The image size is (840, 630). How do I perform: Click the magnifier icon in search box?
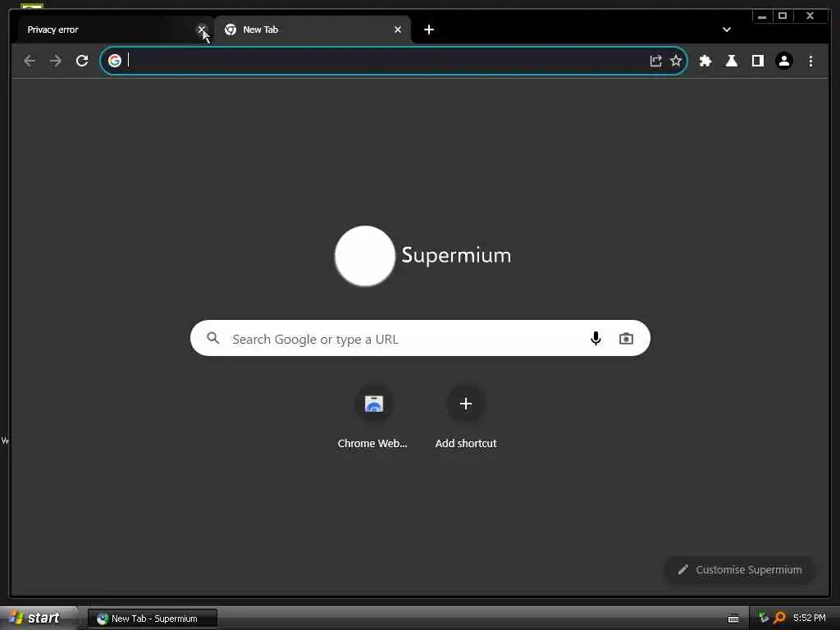(x=213, y=338)
